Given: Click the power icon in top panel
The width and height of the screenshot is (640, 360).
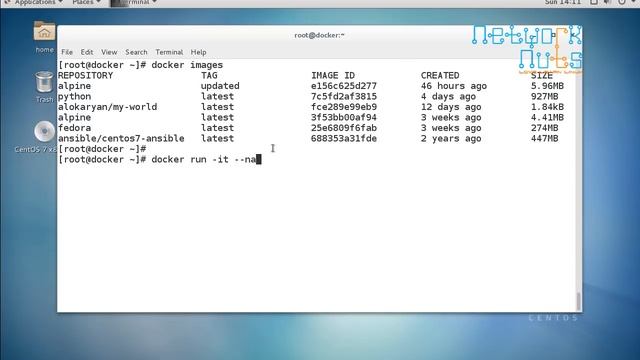Looking at the screenshot, I should click(622, 2).
